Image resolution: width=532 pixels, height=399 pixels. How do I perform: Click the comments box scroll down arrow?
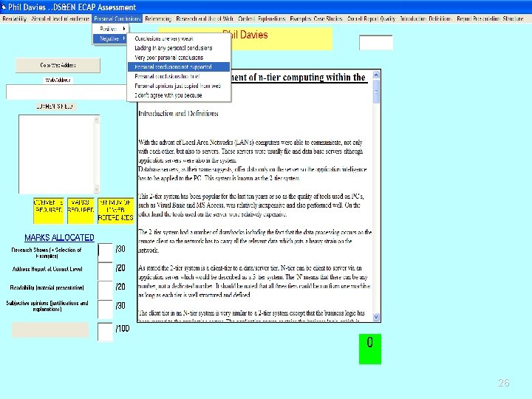(x=96, y=189)
